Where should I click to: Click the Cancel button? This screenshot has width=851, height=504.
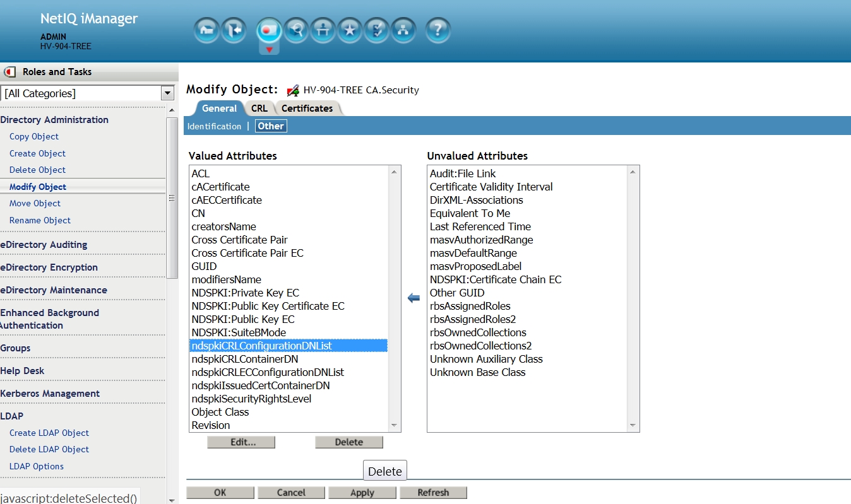[x=291, y=493]
